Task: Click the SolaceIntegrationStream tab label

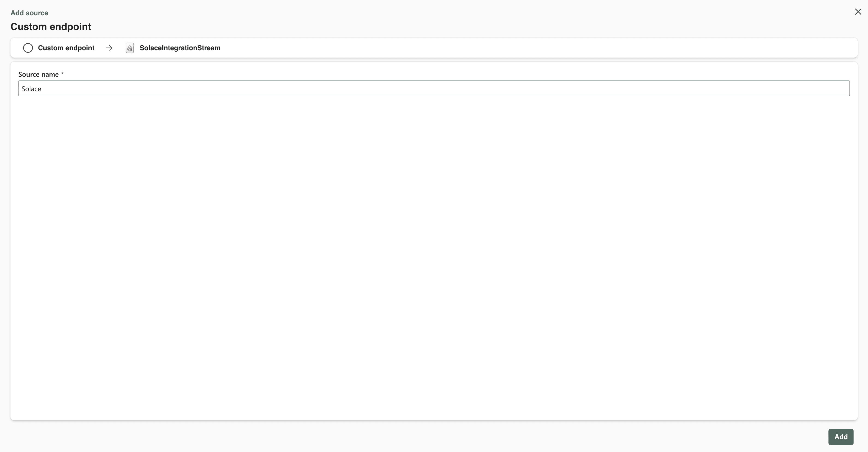Action: pos(180,47)
